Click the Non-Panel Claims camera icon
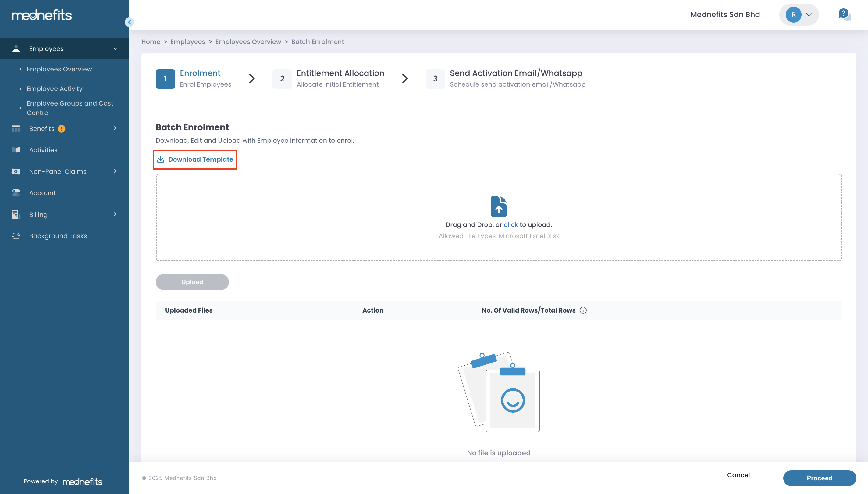 (16, 171)
